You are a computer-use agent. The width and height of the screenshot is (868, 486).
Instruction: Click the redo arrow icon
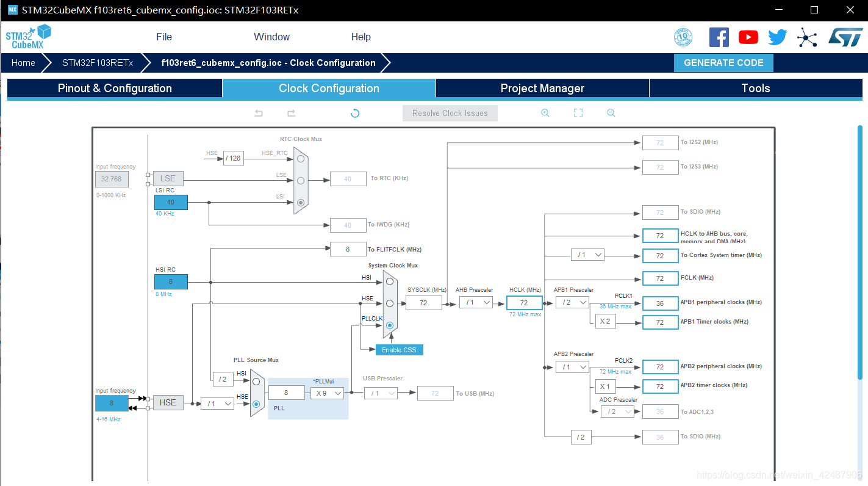point(291,113)
